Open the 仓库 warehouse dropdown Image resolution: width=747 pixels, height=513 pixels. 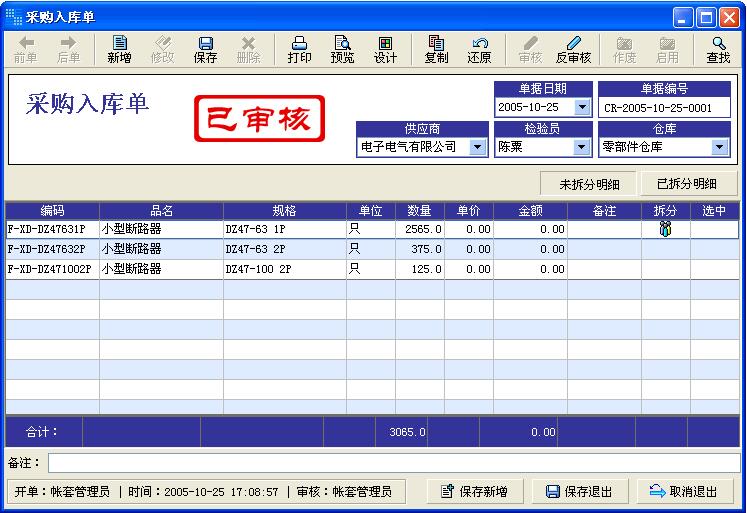[x=719, y=147]
